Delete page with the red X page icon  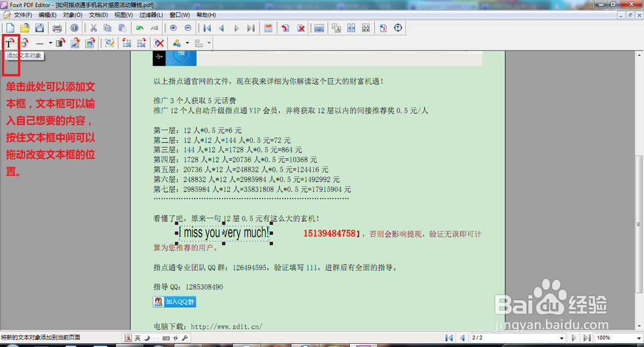(301, 28)
